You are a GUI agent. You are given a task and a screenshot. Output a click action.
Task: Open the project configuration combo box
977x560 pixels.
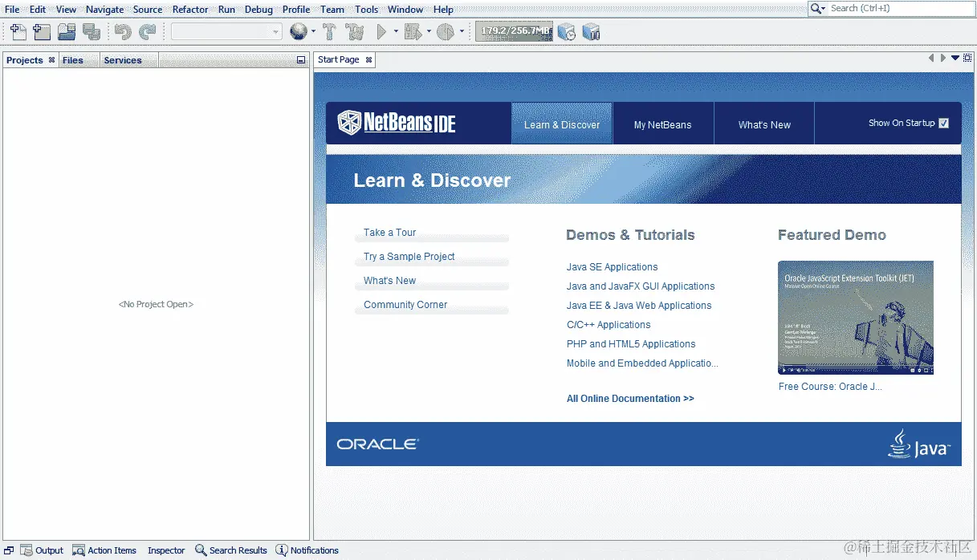[226, 32]
